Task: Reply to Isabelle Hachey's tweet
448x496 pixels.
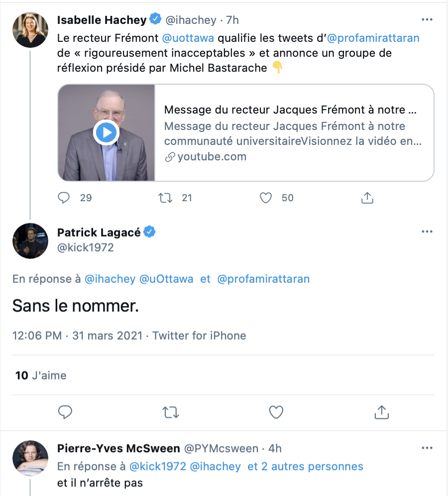Action: point(64,198)
